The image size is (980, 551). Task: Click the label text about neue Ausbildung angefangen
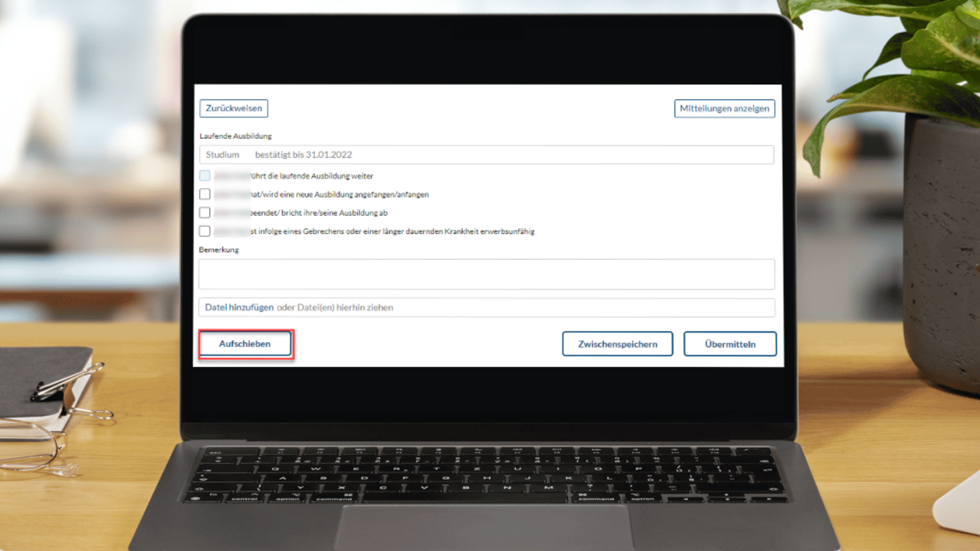pyautogui.click(x=340, y=195)
